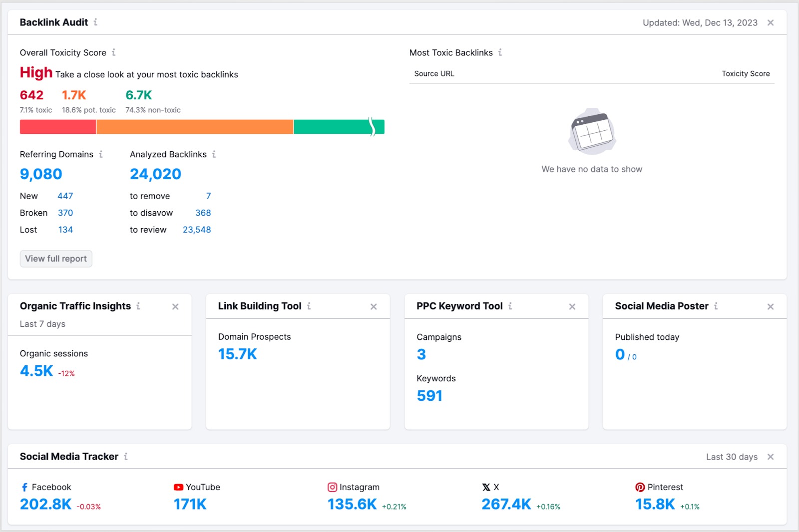
Task: Click the YouTube logo icon
Action: point(178,487)
